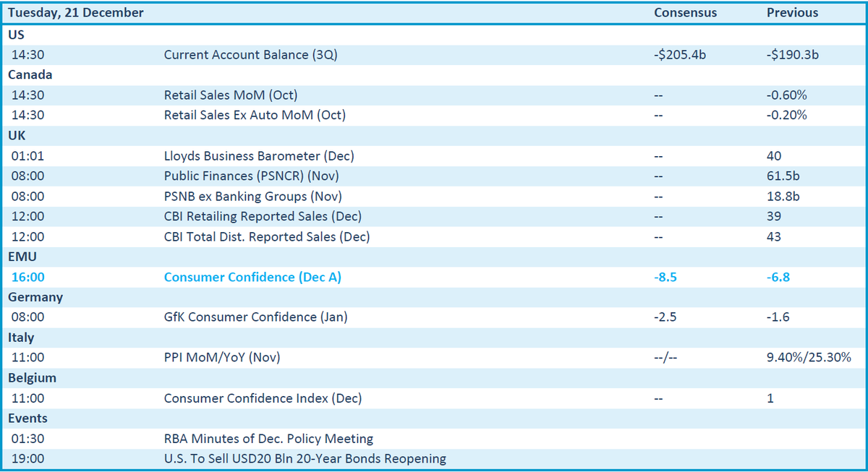Click 'Consumer Confidence Index (Dec)' text
The height and width of the screenshot is (472, 868).
pos(263,398)
